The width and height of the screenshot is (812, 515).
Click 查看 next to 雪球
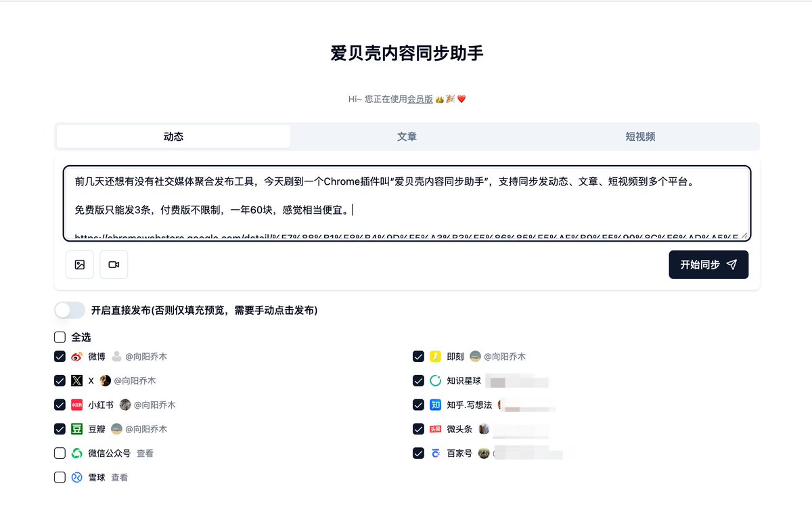pos(119,478)
